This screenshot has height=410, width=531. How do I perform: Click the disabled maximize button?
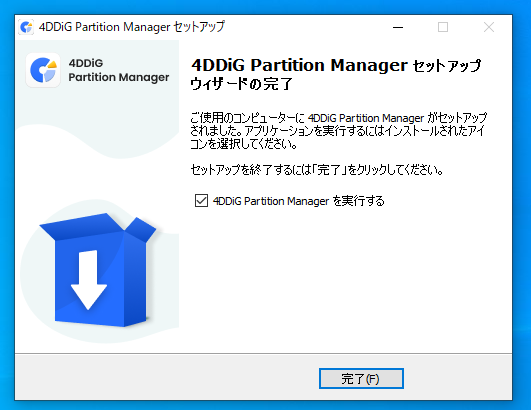[443, 27]
